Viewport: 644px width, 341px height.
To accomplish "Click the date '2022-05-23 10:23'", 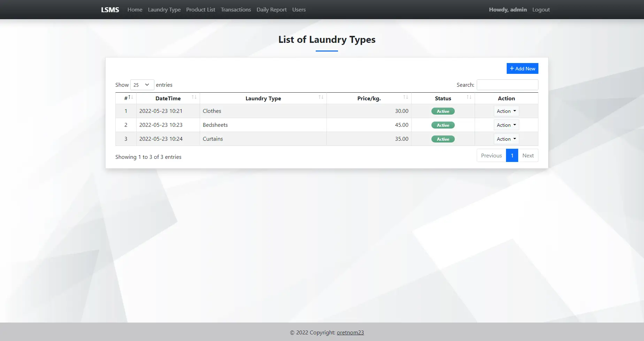I will (161, 125).
